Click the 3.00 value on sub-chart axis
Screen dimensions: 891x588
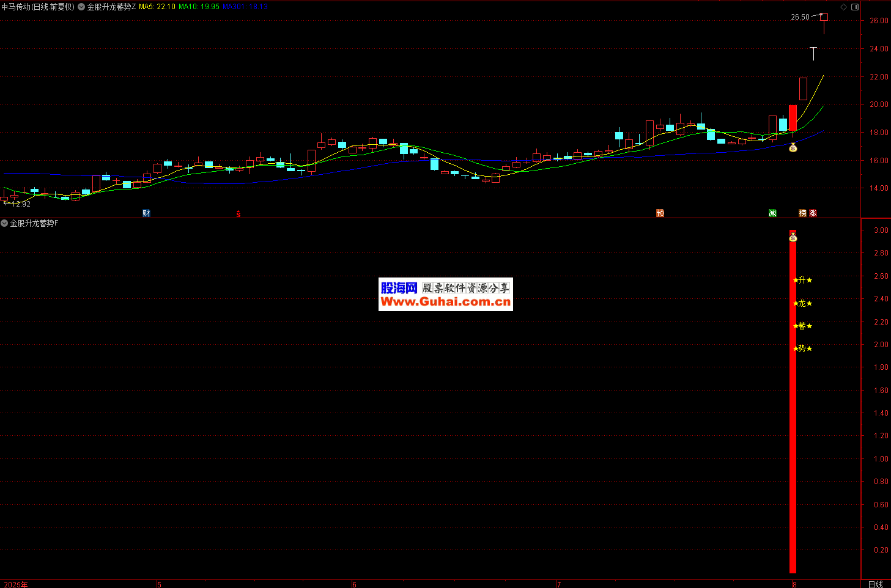click(x=881, y=230)
